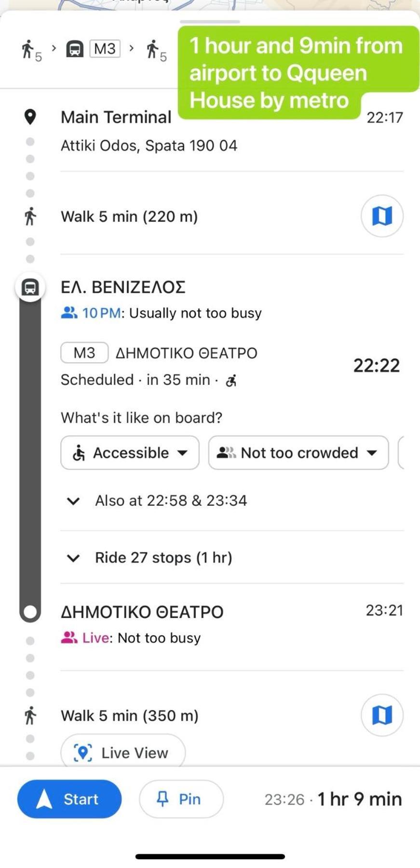
Task: Tap the walking figure icon beside Walk 5 min (220 m)
Action: [x=30, y=216]
